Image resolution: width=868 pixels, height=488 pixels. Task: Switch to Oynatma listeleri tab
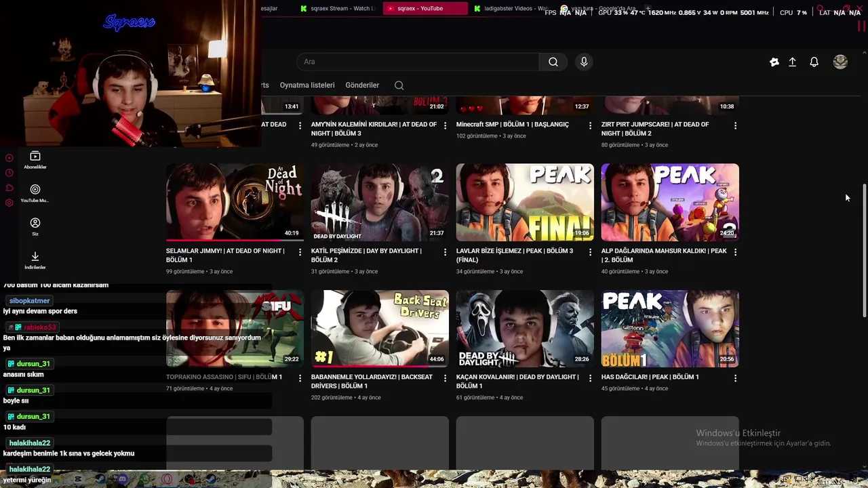307,85
